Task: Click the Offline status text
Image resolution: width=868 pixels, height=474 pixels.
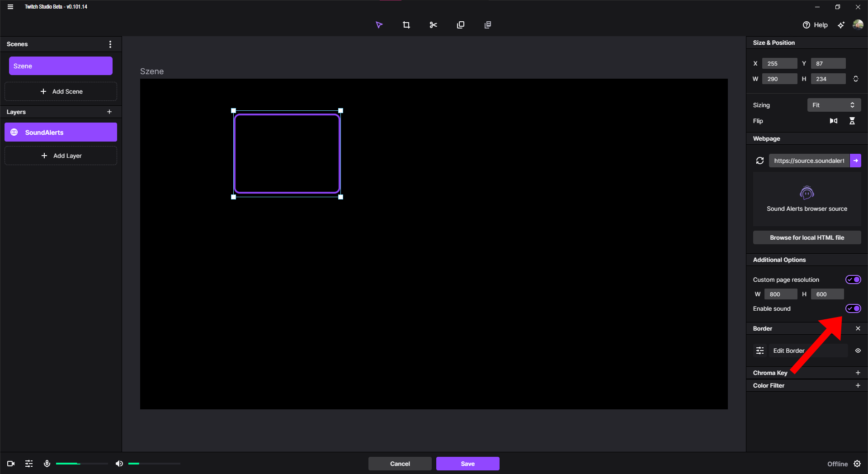Action: coord(837,464)
